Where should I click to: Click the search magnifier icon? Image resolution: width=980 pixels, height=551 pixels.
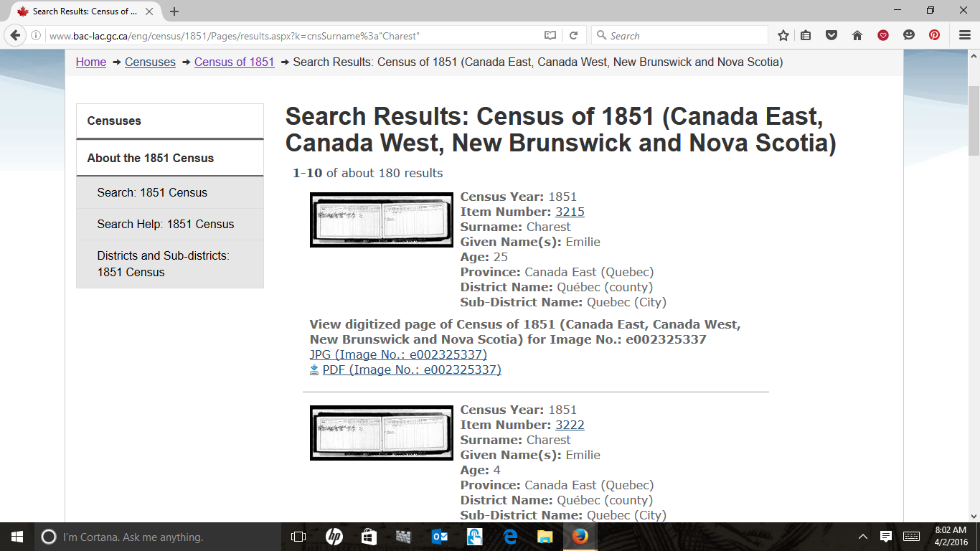tap(600, 35)
